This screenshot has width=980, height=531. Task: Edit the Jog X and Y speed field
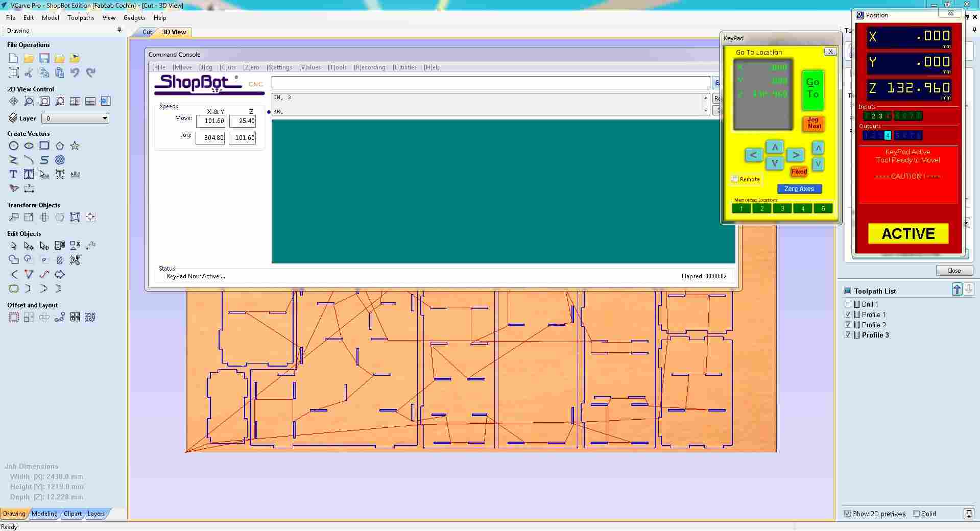[210, 137]
